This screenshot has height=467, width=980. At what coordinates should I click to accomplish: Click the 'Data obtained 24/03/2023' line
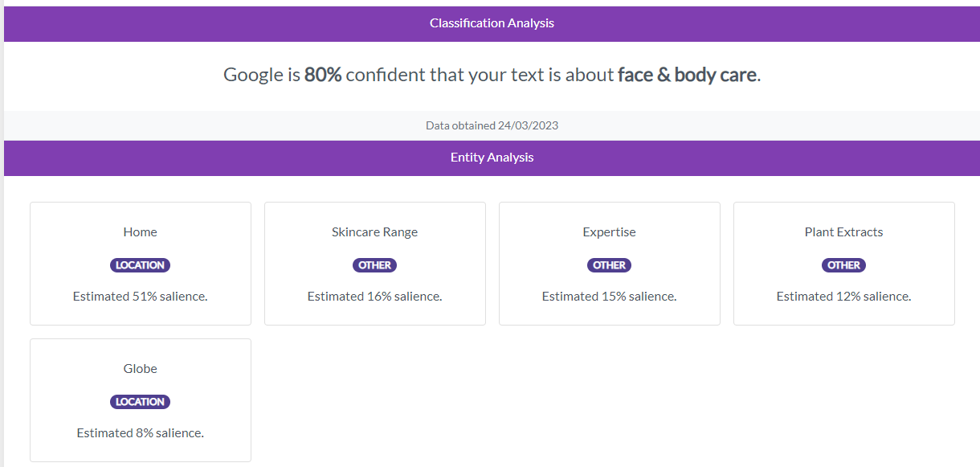492,125
